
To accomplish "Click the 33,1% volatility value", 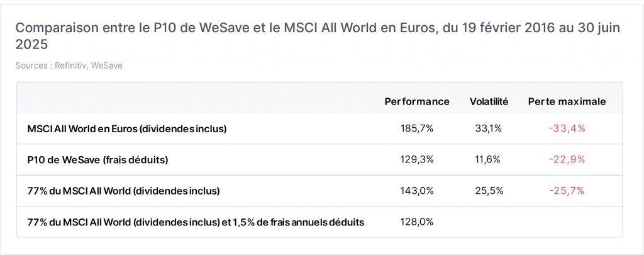I will point(489,128).
